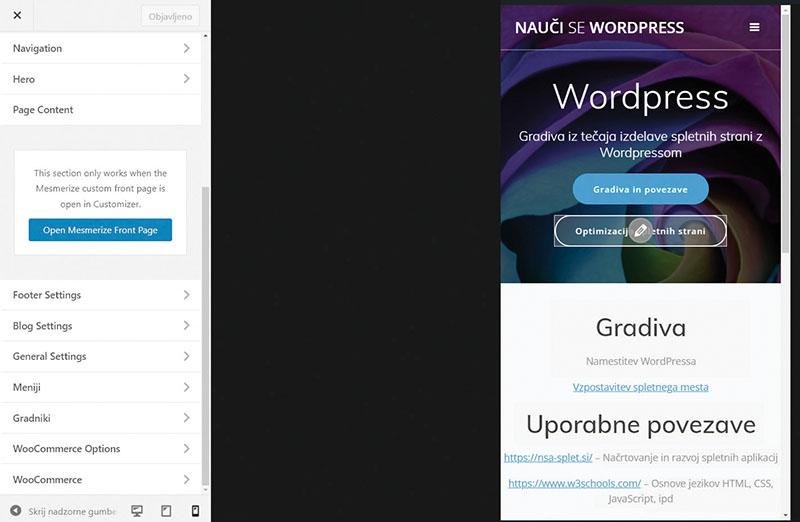This screenshot has width=800, height=522.
Task: Click Open Mesmerize Front Page button
Action: point(100,230)
